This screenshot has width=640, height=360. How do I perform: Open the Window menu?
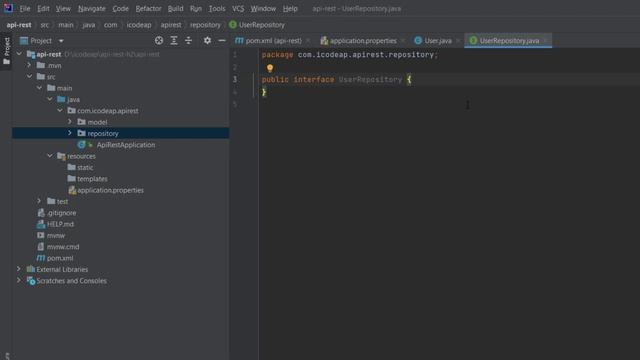click(263, 9)
